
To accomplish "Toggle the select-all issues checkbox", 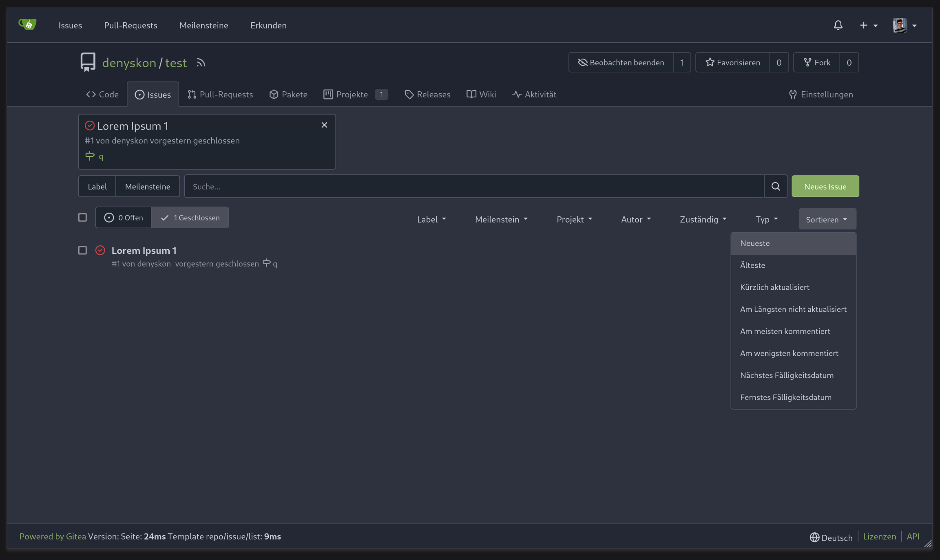I will tap(82, 217).
